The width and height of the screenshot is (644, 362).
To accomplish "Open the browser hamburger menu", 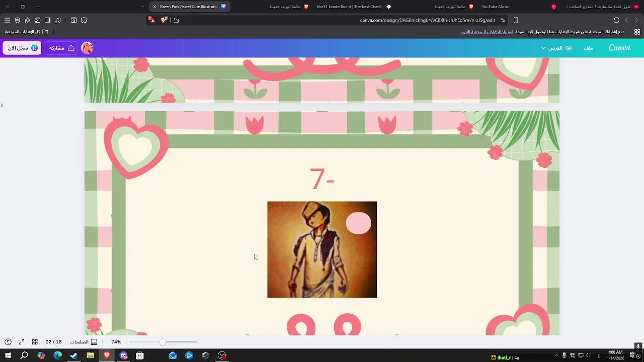I will (7, 20).
